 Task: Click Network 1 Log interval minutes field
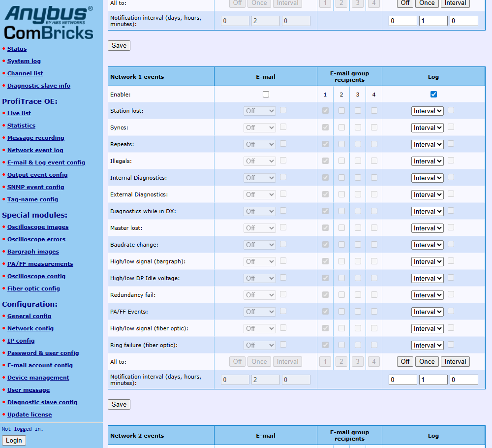(464, 380)
